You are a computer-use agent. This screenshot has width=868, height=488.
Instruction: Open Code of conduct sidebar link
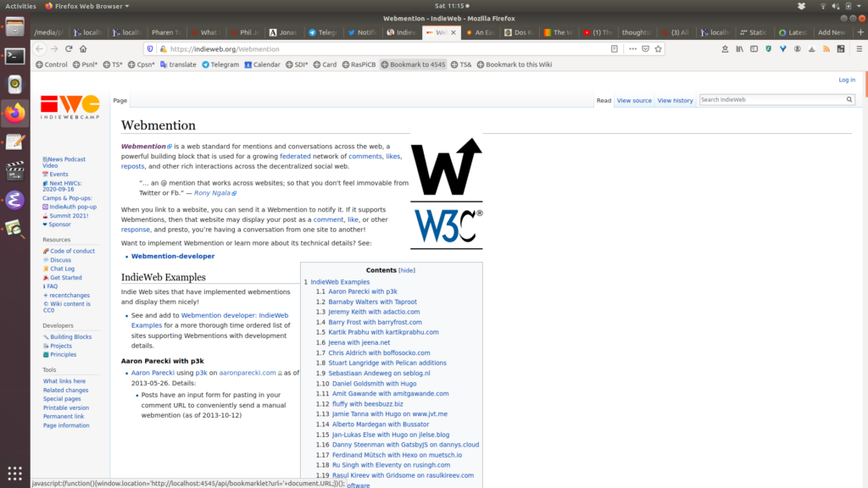click(x=73, y=251)
